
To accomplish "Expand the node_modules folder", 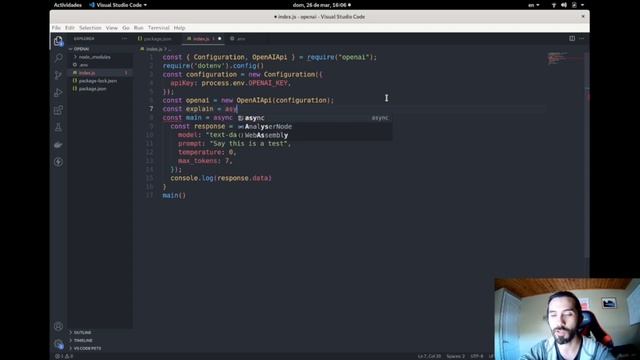I will pyautogui.click(x=94, y=57).
